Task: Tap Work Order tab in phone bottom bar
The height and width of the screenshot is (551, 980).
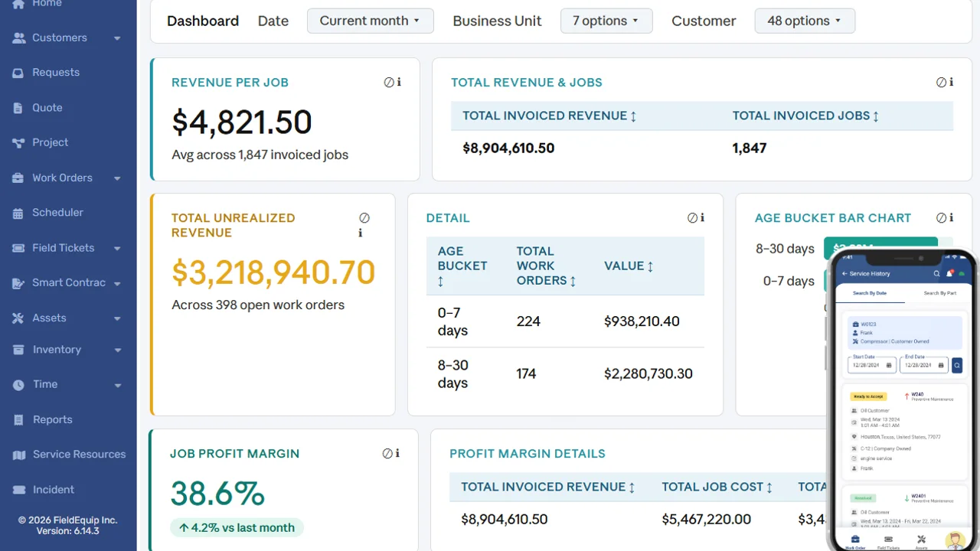Action: pos(855,543)
